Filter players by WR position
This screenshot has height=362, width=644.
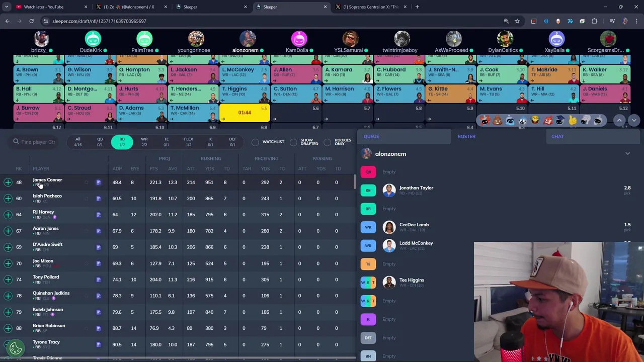tap(144, 142)
